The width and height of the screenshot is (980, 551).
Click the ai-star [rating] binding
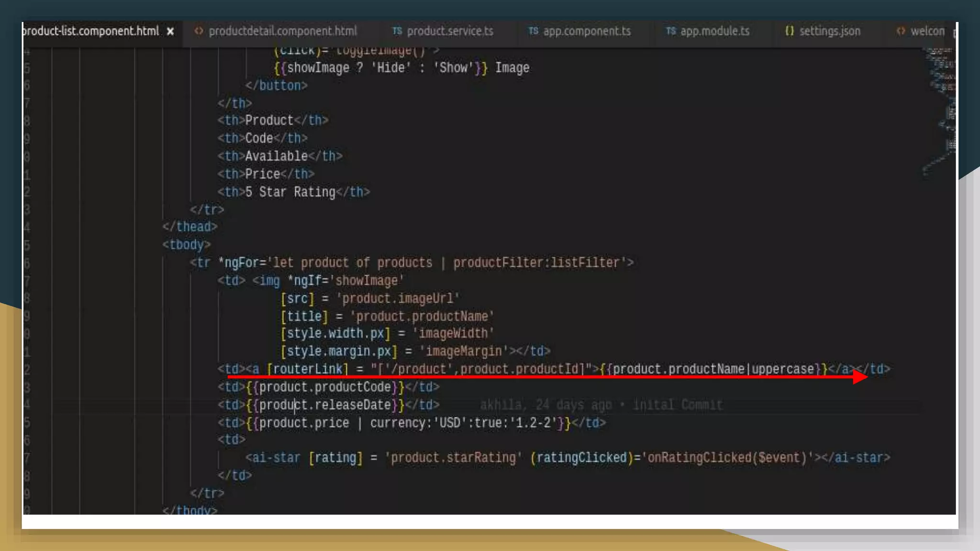414,458
